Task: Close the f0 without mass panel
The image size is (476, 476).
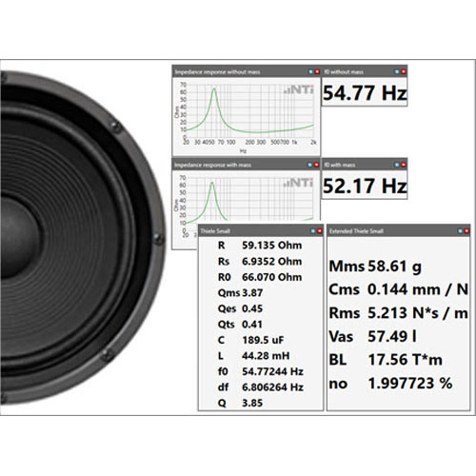Action: pos(404,72)
